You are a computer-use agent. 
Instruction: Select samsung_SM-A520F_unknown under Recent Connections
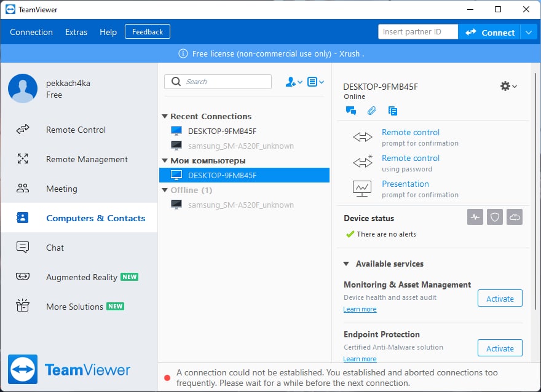tap(244, 146)
